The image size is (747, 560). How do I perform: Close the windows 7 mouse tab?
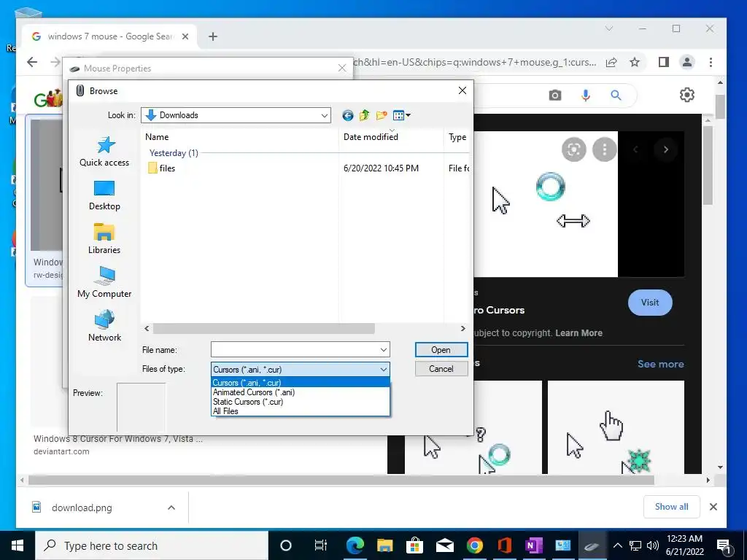tap(185, 36)
